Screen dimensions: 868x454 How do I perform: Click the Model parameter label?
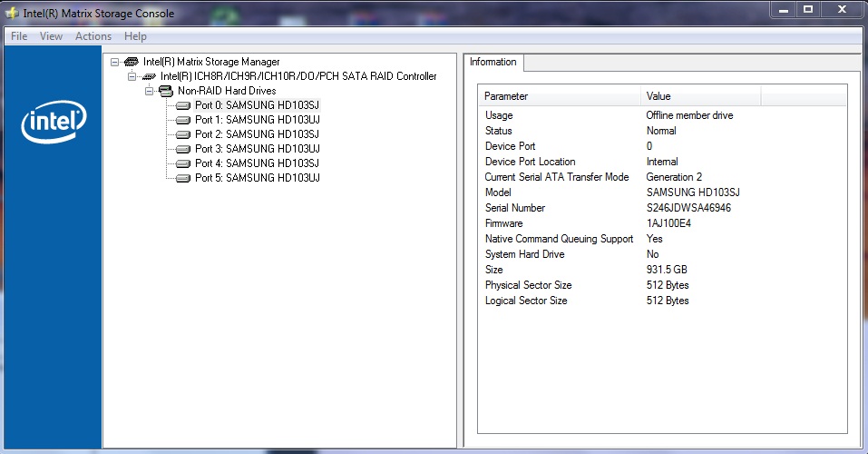click(x=498, y=192)
